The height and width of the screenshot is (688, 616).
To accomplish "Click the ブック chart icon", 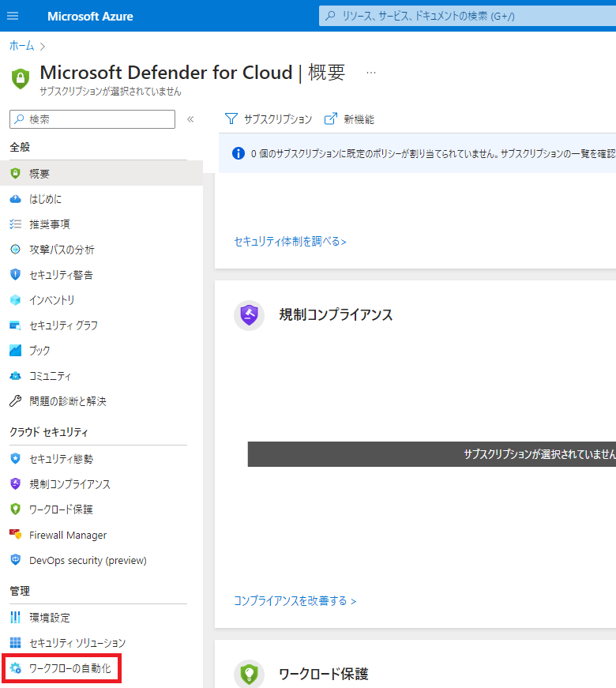I will pyautogui.click(x=15, y=350).
